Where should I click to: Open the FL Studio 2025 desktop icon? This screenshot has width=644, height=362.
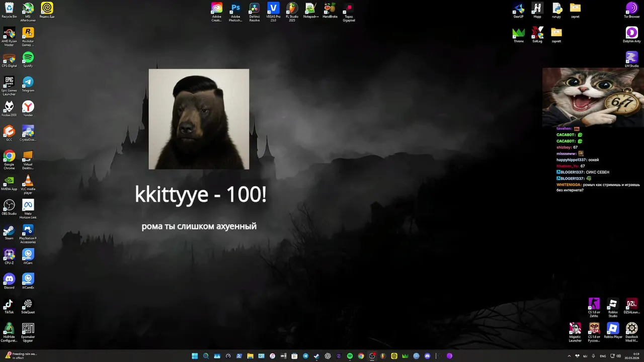coord(292,12)
